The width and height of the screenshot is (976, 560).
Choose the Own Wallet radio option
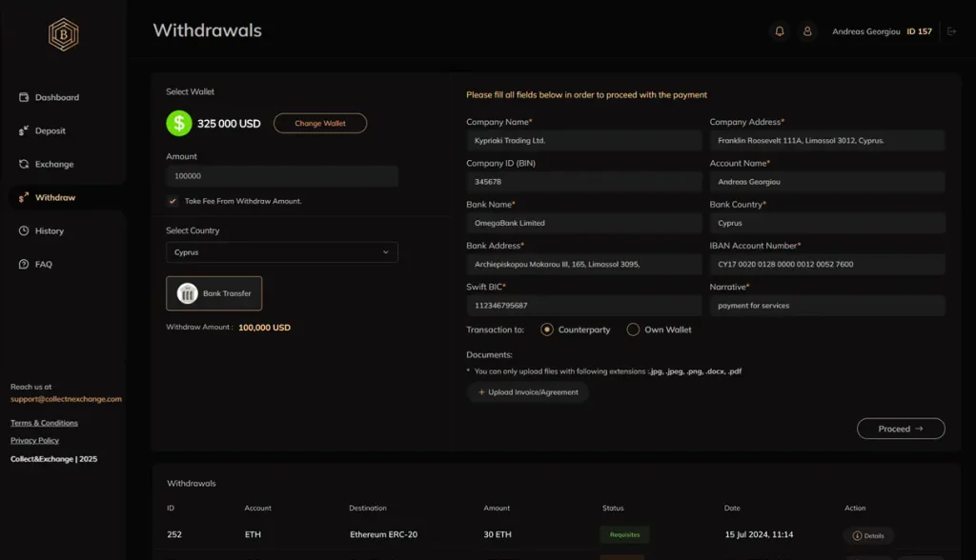coord(633,330)
